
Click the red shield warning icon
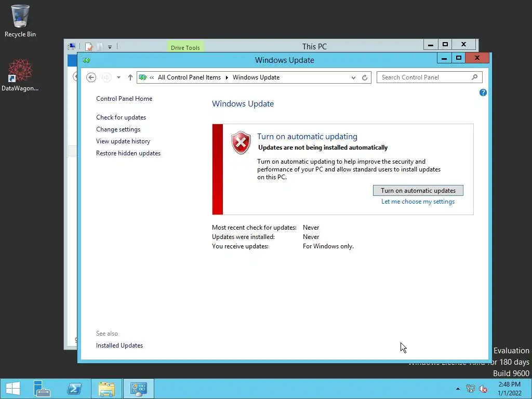241,142
